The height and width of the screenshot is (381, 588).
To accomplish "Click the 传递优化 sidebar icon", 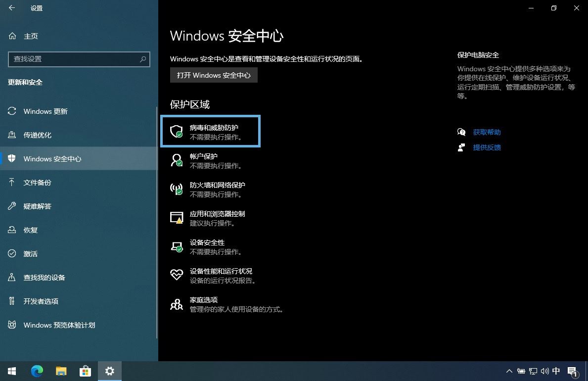I will [x=12, y=135].
